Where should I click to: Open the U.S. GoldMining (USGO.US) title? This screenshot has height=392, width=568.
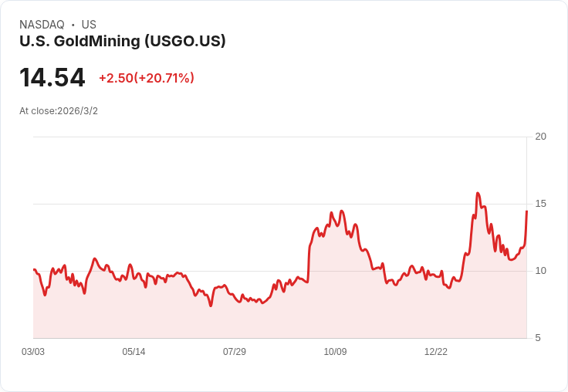(123, 41)
